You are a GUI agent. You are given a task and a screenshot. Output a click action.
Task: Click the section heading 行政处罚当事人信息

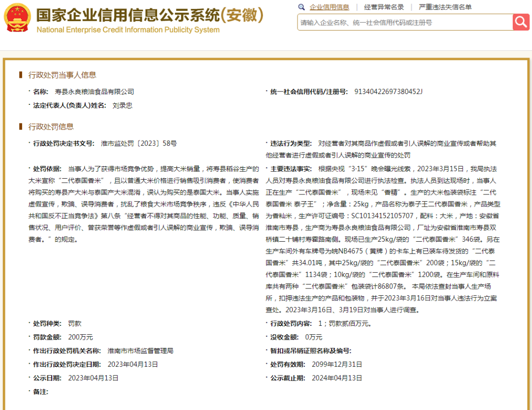(62, 75)
